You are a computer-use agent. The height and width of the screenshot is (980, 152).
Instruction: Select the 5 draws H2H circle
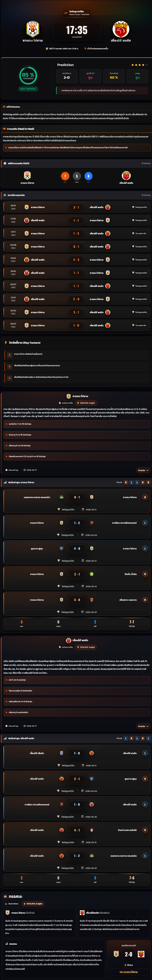[x=77, y=176]
